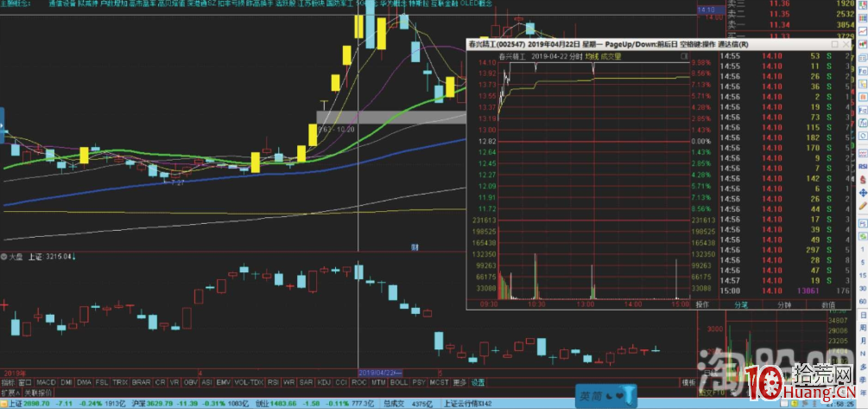Click the 卖三 11.36 order book row
This screenshot has height=409, width=868.
pos(790,4)
